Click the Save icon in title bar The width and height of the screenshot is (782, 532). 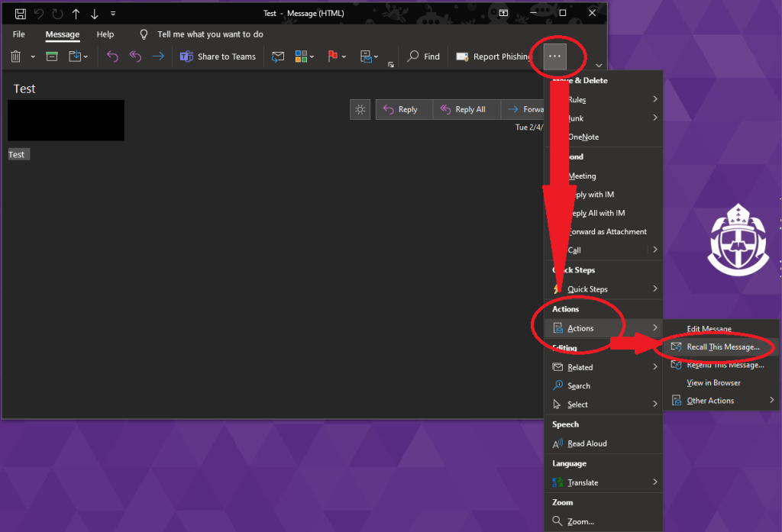[21, 14]
